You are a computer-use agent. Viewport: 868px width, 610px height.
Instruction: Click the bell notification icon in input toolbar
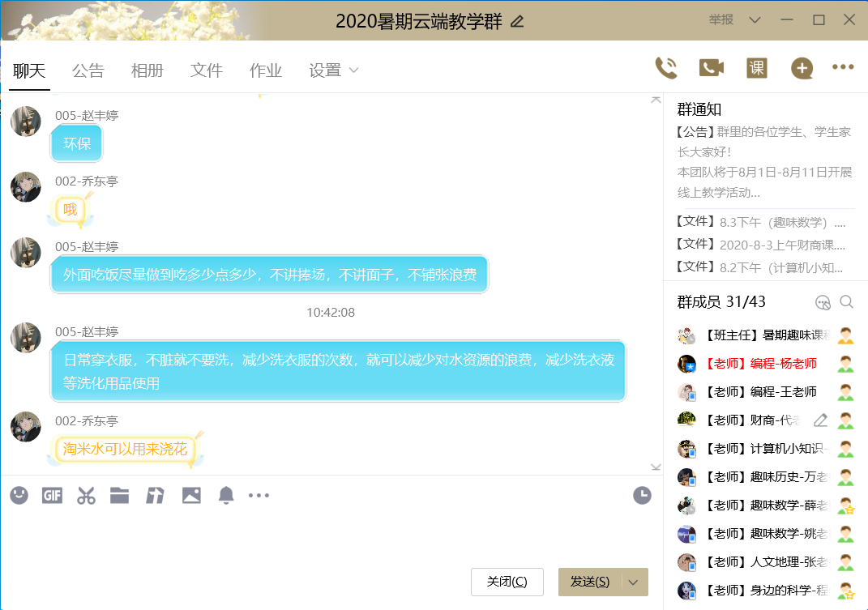click(226, 496)
